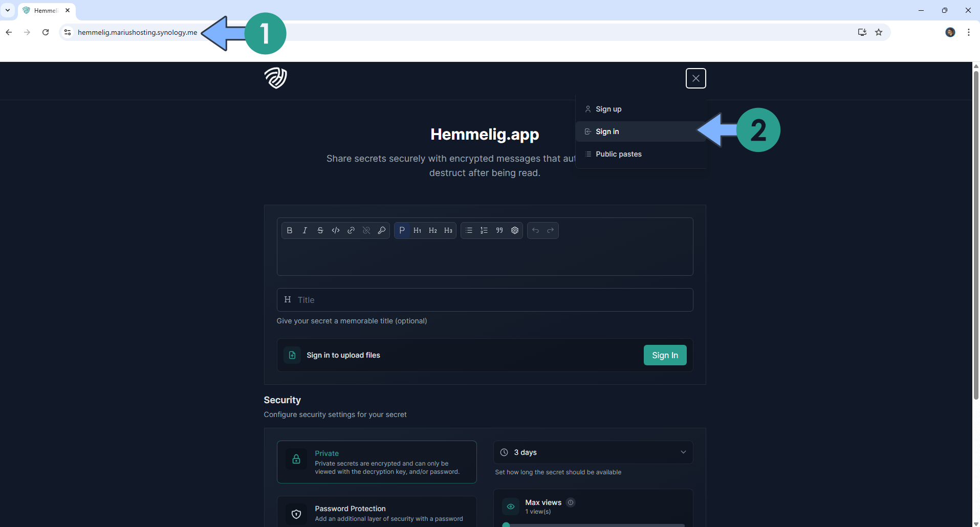Viewport: 980px width, 527px height.
Task: Redo the last edit
Action: tap(551, 230)
